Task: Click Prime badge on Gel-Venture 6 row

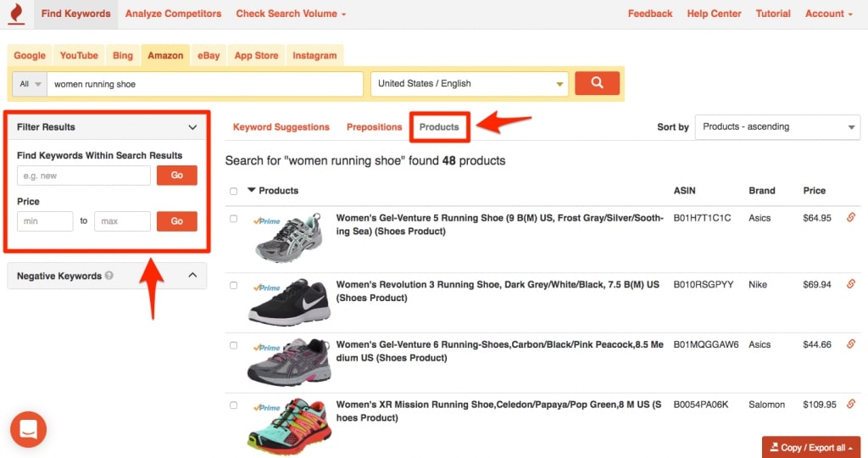Action: [267, 347]
